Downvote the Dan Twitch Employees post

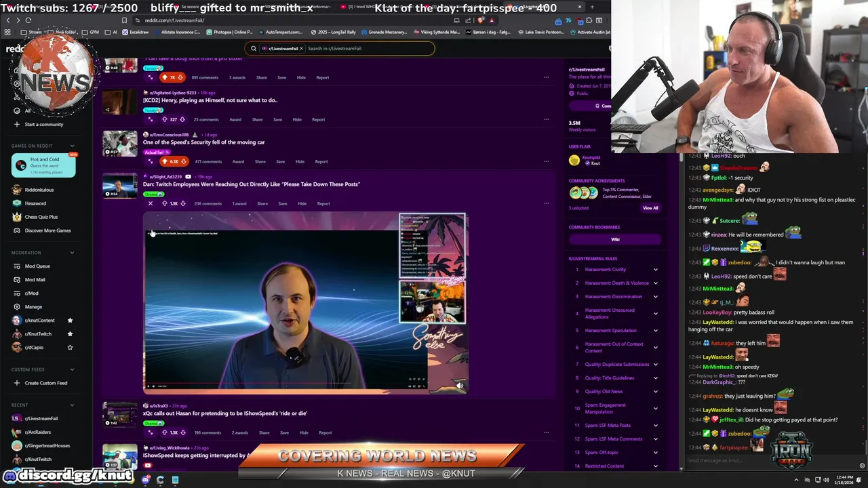coord(182,203)
